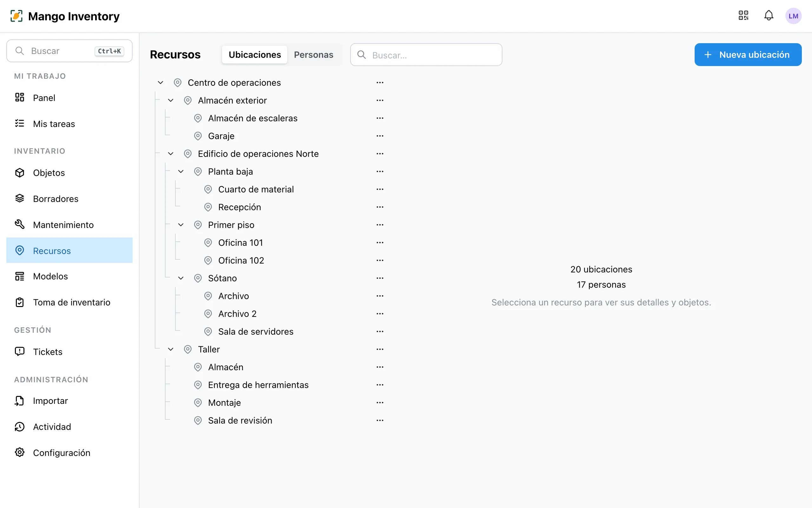
Task: Open options menu for Montaje row
Action: coord(380,403)
